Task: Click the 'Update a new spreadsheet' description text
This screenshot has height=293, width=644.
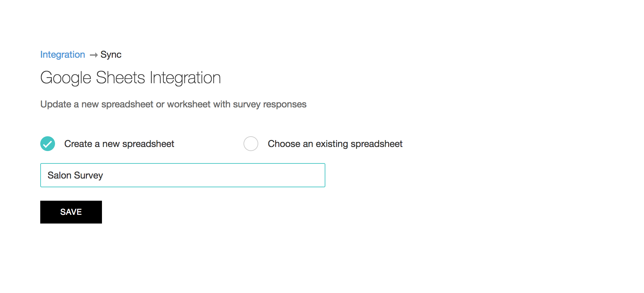Action: click(173, 104)
